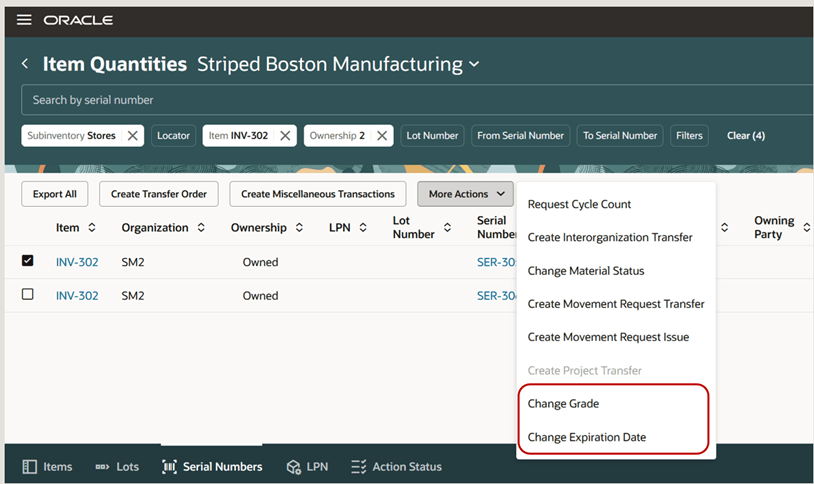Sort by the Ownership column

(299, 227)
